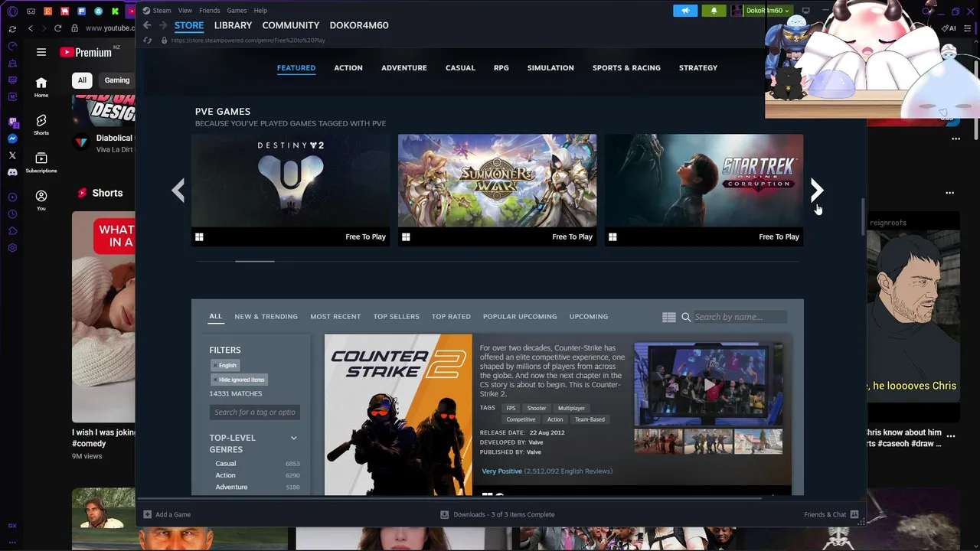
Task: Click the Steam page reload icon
Action: [x=148, y=40]
